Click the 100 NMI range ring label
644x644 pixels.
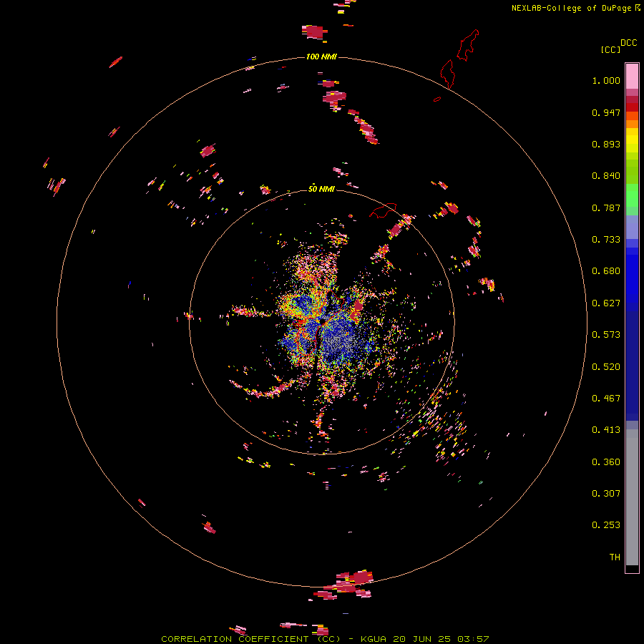point(321,57)
